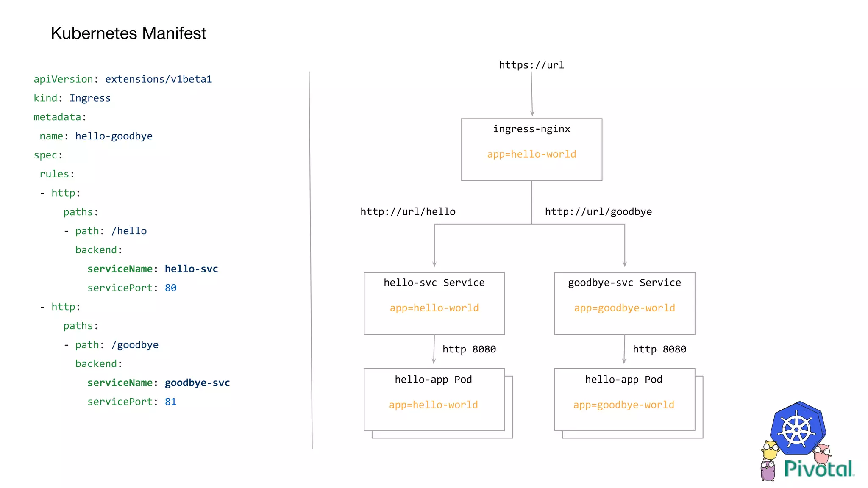Image resolution: width=868 pixels, height=488 pixels.
Task: Click the https://url label
Action: click(x=531, y=65)
